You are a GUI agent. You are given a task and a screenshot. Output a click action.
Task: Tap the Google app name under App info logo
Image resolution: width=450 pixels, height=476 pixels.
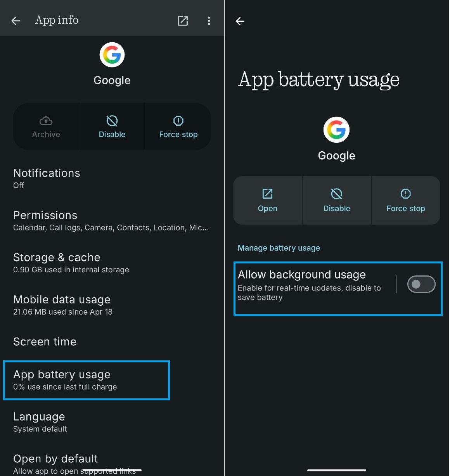tap(112, 80)
